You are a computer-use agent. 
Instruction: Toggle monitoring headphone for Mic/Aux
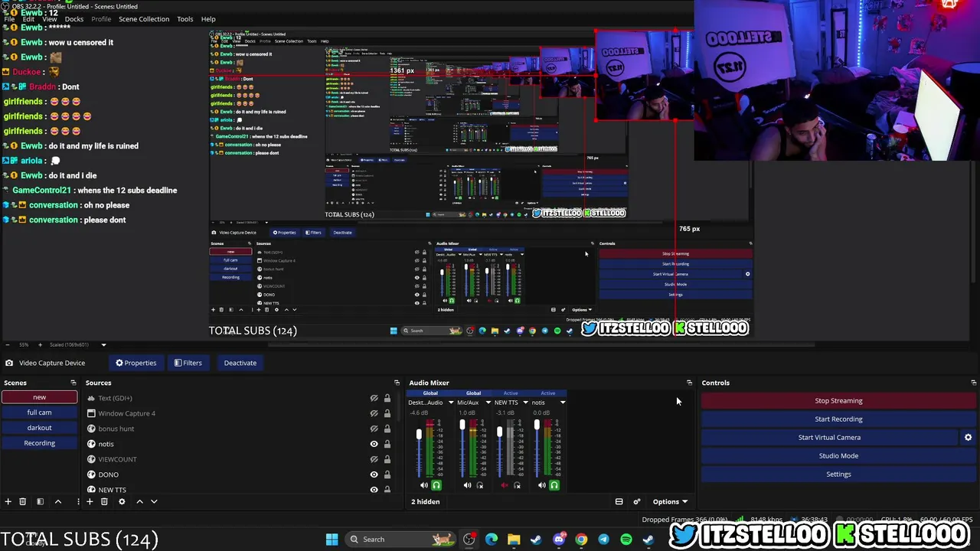click(x=480, y=485)
